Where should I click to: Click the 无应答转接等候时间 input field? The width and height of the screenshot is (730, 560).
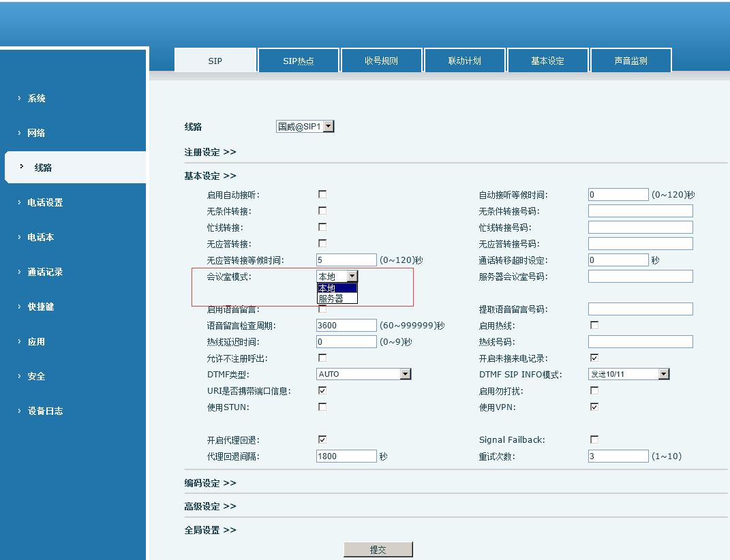pyautogui.click(x=346, y=260)
